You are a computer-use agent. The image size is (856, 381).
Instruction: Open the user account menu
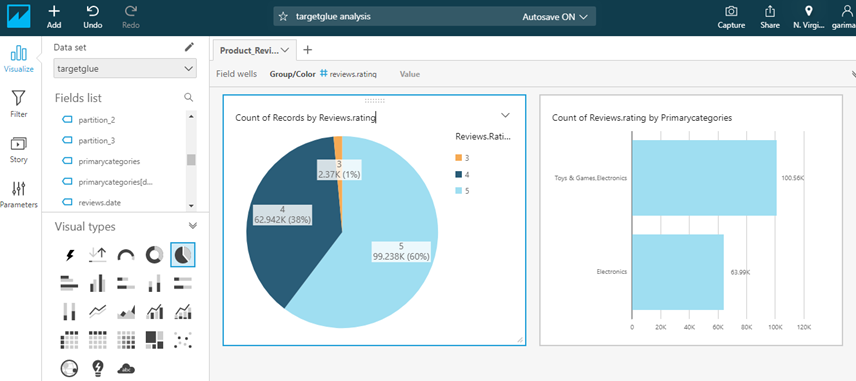pos(843,17)
